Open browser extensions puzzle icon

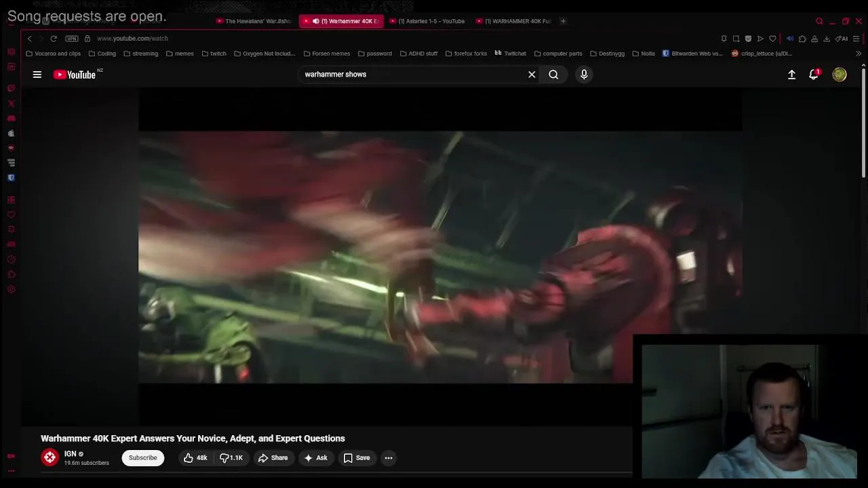tap(802, 39)
